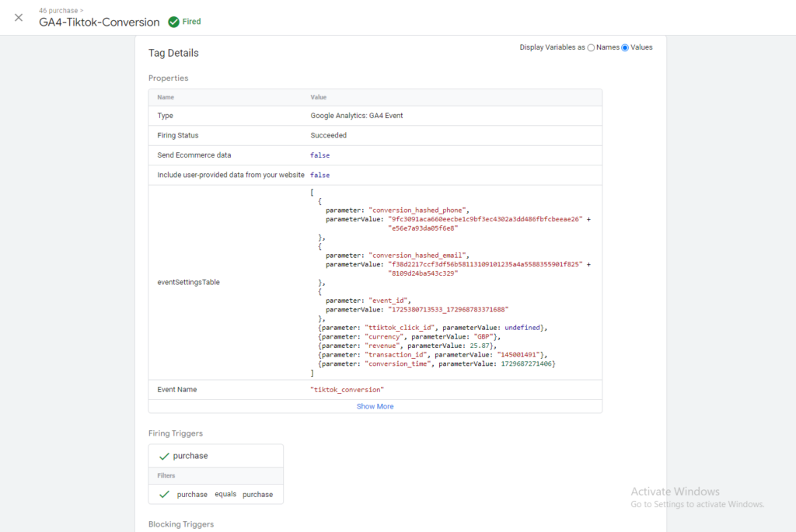Close the tag details panel
The image size is (796, 532).
[19, 18]
